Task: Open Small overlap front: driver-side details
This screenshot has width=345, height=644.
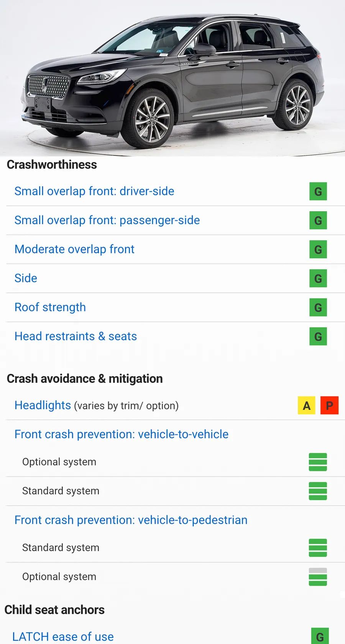Action: [94, 191]
